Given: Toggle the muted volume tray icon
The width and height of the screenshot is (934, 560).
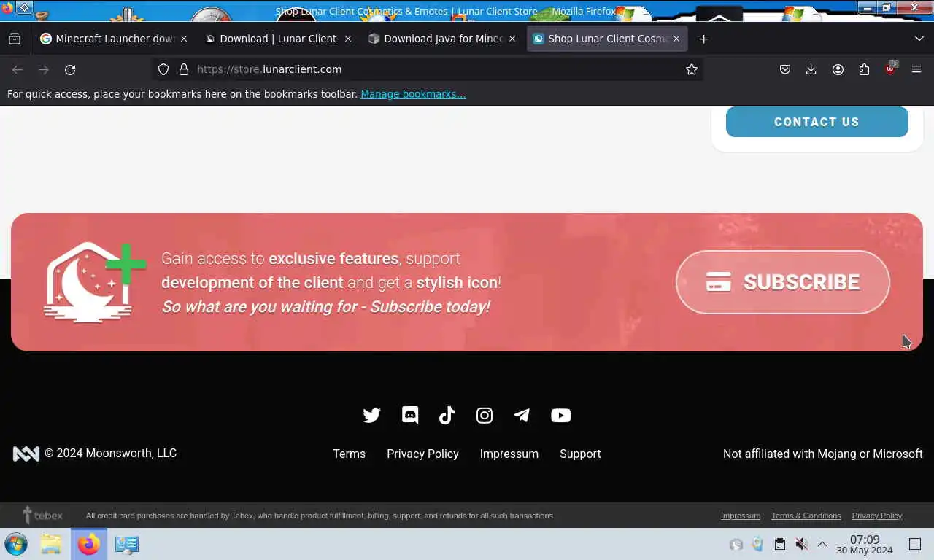Looking at the screenshot, I should [801, 544].
